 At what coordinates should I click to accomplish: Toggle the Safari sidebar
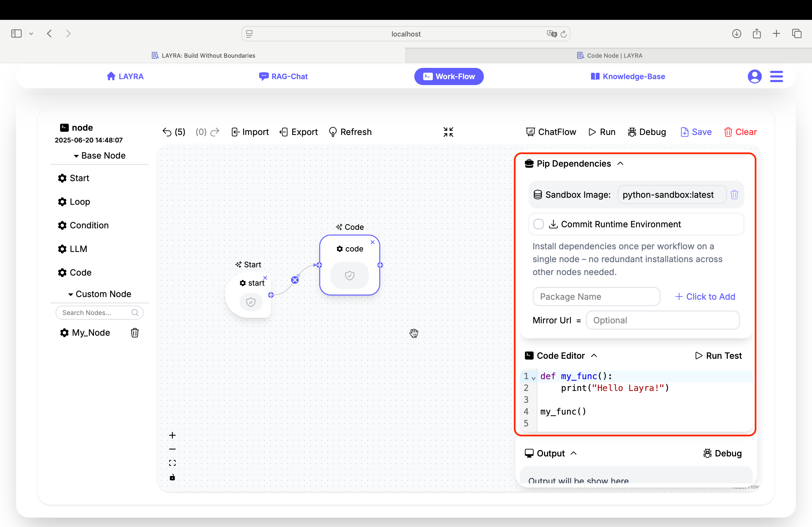coord(16,33)
